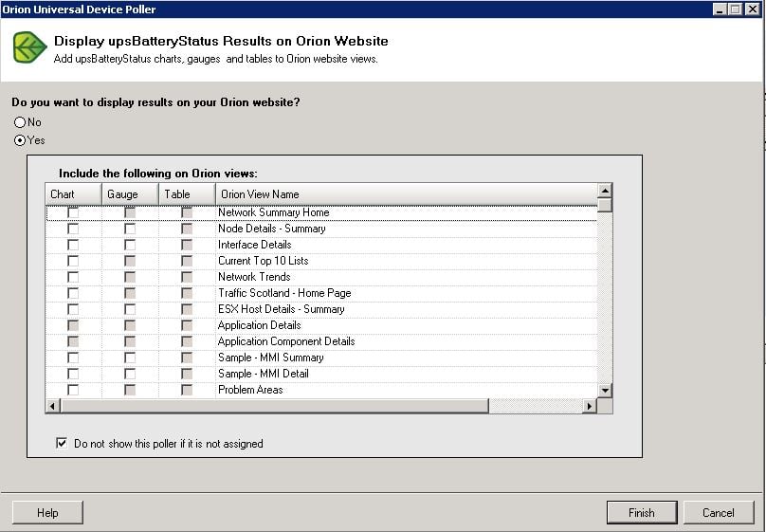Maximize the Orion Universal Device Poller window
Viewport: 766px width, 532px height.
735,9
